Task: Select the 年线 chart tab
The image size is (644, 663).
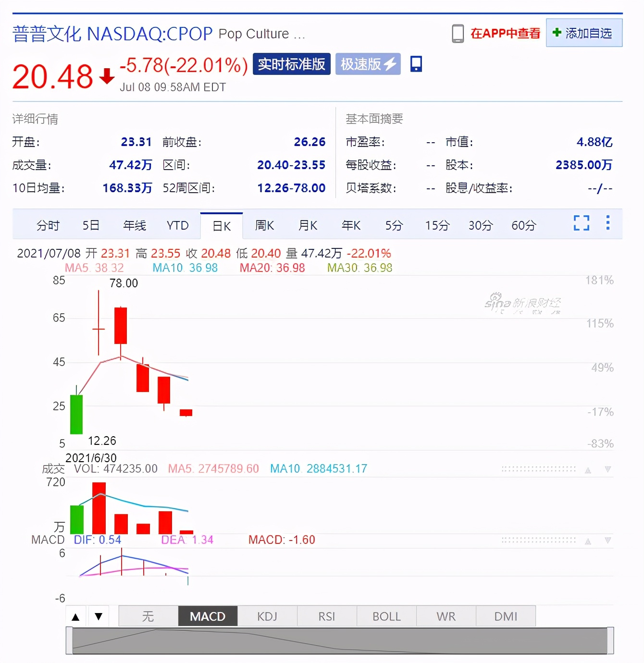Action: click(x=135, y=225)
